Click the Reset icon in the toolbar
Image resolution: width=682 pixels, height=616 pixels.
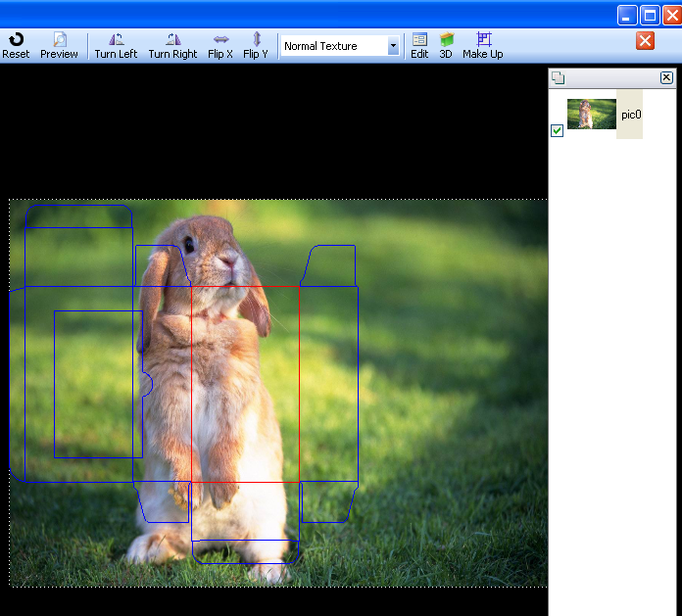[x=16, y=45]
